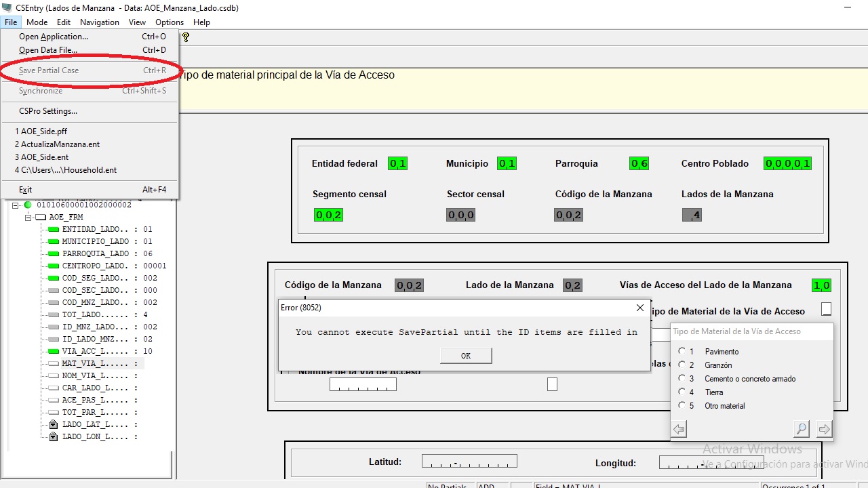Select radio option 1 Pavimento
Screen dimensions: 868x492
coord(682,351)
